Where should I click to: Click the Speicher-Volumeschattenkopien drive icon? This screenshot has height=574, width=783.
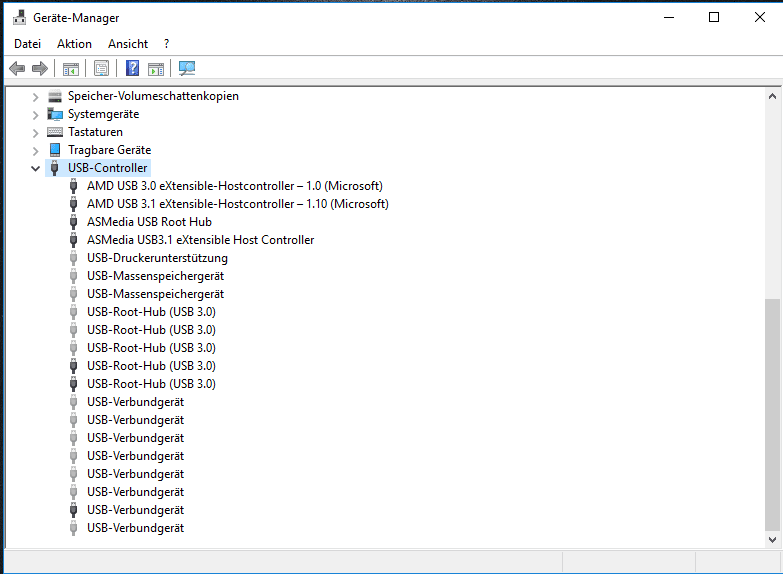(x=55, y=96)
